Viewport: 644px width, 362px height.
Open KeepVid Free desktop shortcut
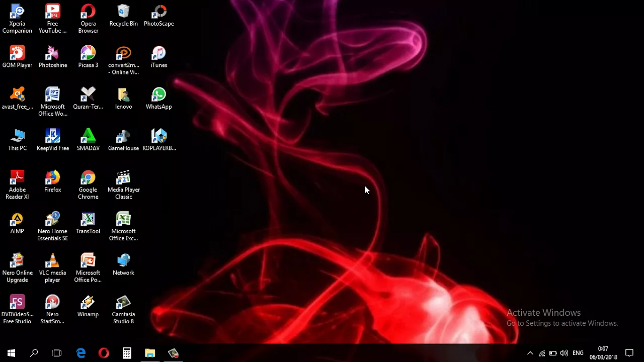pyautogui.click(x=52, y=140)
